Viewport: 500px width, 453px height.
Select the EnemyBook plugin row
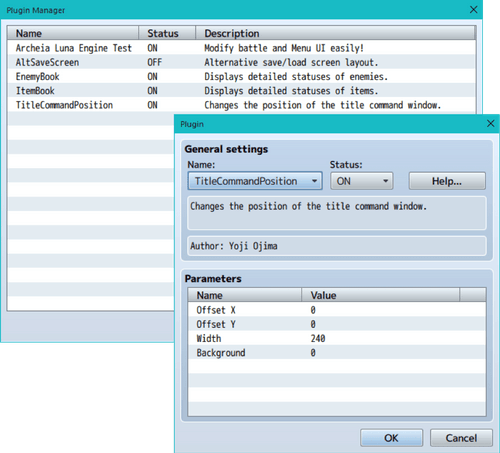(241, 77)
